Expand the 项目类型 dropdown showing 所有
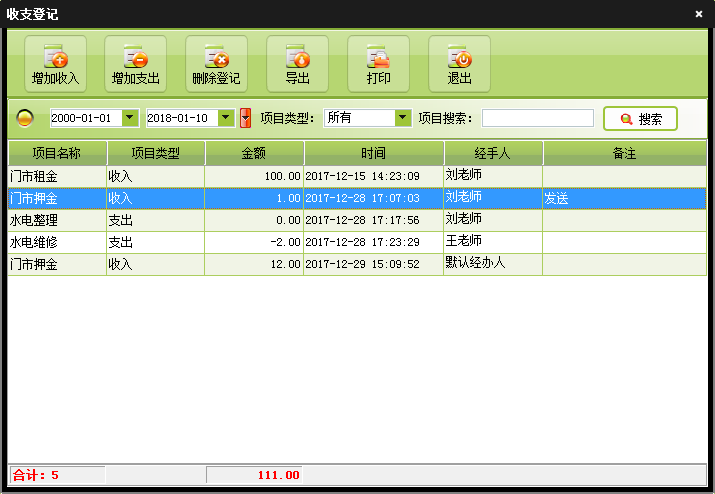 403,118
